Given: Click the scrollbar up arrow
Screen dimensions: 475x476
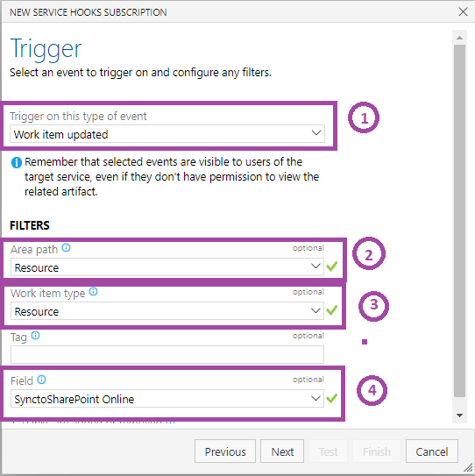Looking at the screenshot, I should pos(459,38).
